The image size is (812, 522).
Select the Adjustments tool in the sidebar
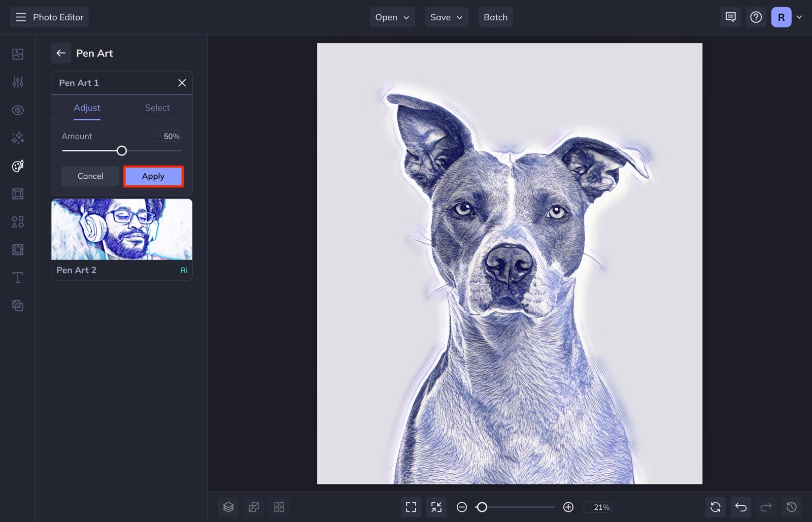point(17,82)
